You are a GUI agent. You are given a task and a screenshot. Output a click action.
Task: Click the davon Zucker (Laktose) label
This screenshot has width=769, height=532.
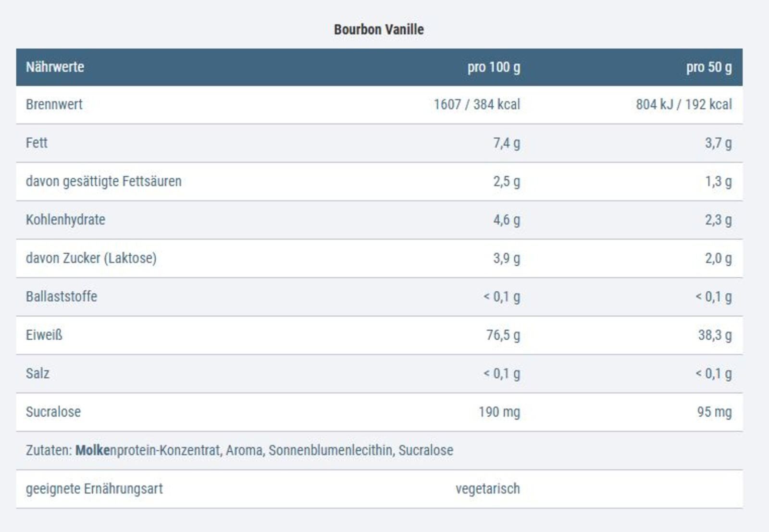pyautogui.click(x=91, y=258)
